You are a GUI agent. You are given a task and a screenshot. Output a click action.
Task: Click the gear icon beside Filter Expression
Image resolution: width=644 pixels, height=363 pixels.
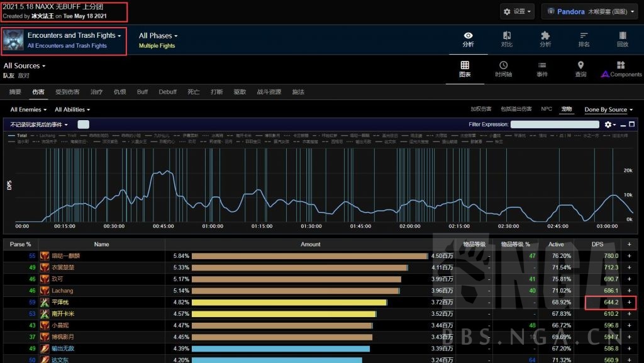608,125
